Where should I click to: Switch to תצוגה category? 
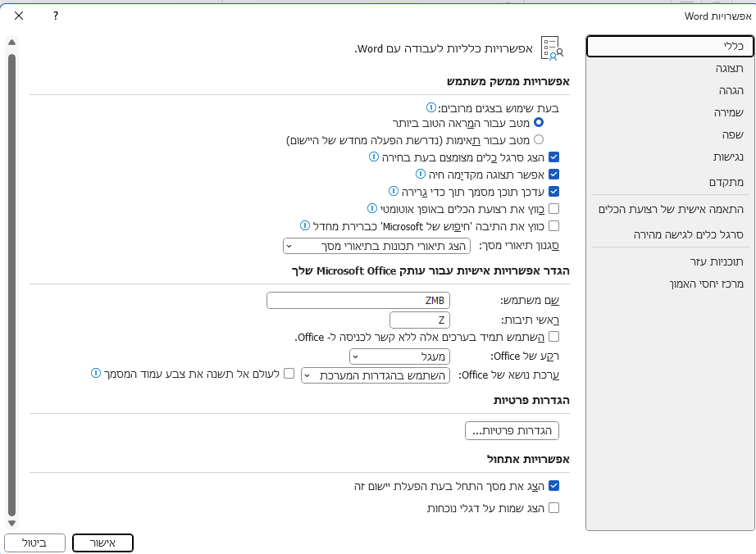click(670, 68)
